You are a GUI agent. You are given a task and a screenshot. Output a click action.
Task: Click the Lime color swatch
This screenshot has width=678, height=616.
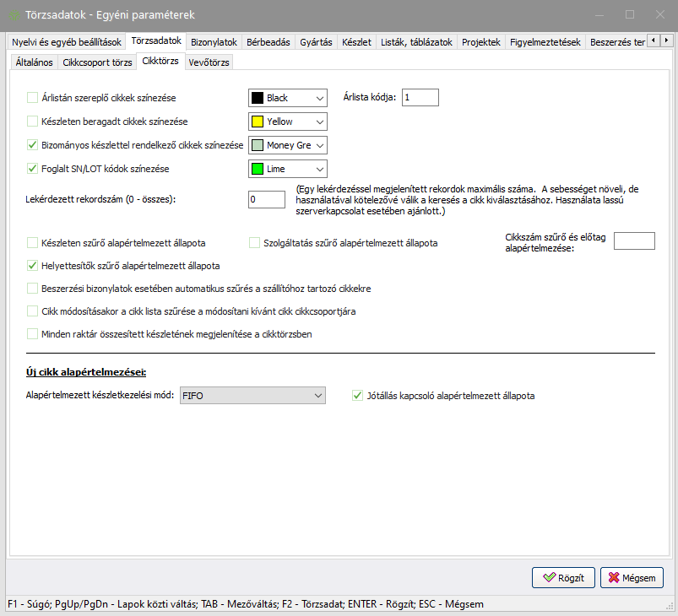(x=258, y=169)
